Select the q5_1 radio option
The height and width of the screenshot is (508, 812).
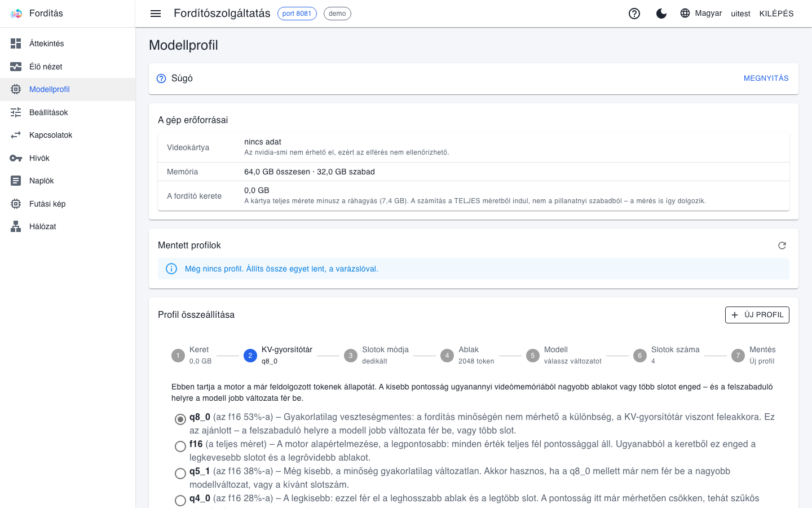pyautogui.click(x=180, y=474)
